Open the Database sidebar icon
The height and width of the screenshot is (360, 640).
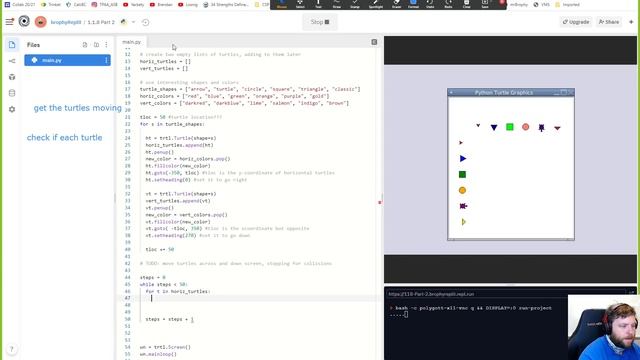12,93
